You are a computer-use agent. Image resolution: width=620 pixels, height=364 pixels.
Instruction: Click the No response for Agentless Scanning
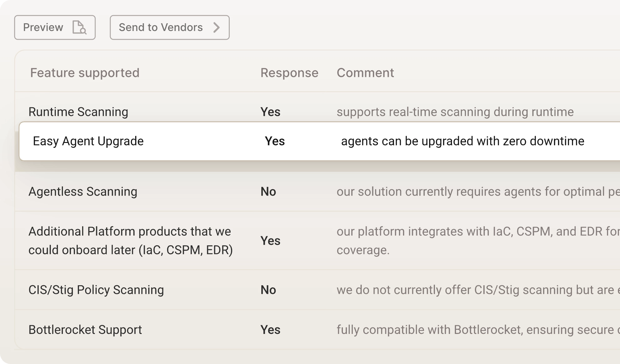point(268,192)
